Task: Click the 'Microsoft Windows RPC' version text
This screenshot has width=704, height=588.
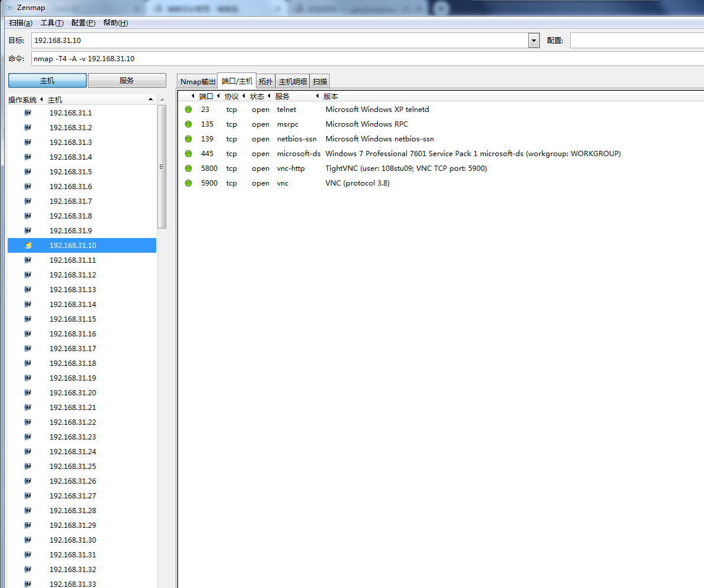Action: pyautogui.click(x=367, y=124)
